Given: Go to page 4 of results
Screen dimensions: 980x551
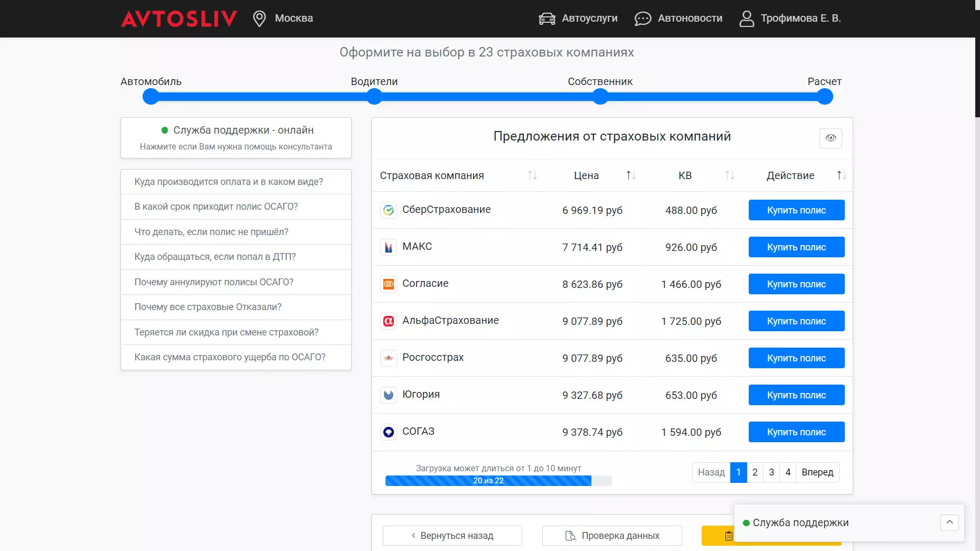Looking at the screenshot, I should coord(788,472).
